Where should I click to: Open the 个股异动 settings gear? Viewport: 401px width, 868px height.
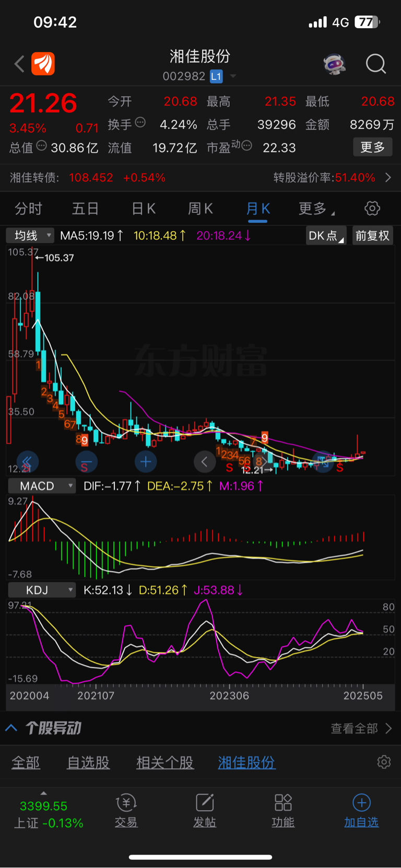(384, 762)
